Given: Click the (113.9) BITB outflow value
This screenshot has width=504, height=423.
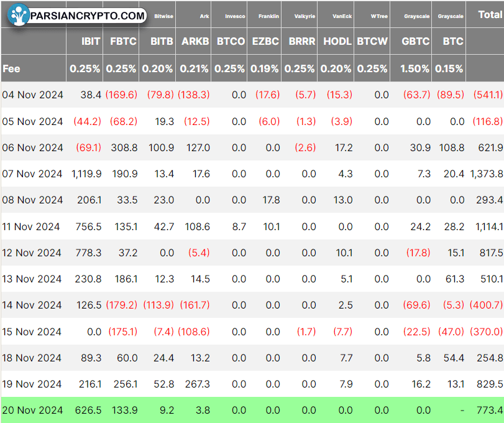Looking at the screenshot, I should tap(158, 305).
